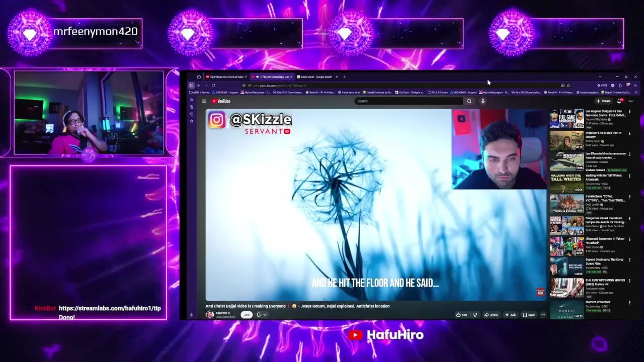The width and height of the screenshot is (644, 362).
Task: Open options for Walking with the Tall Whites
Action: (x=629, y=176)
